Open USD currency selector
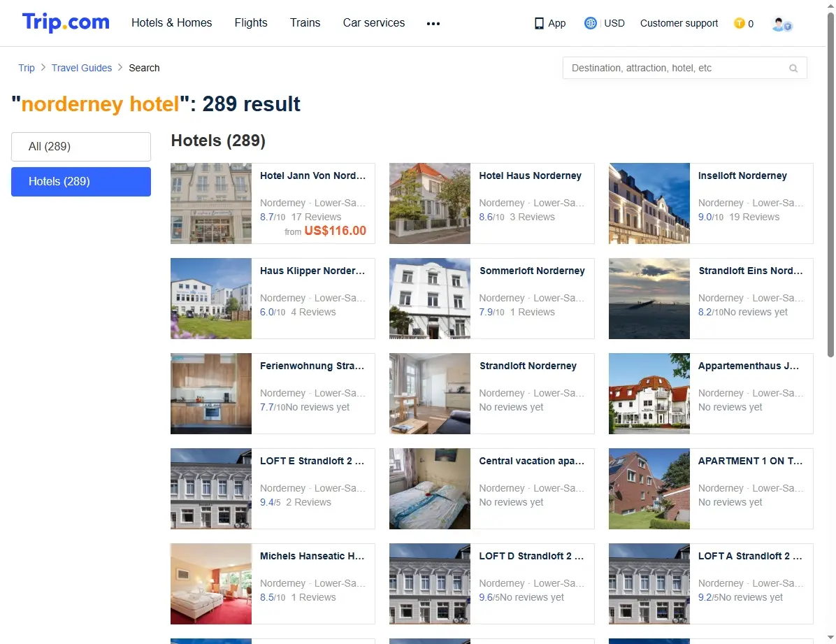The image size is (836, 644). point(614,24)
